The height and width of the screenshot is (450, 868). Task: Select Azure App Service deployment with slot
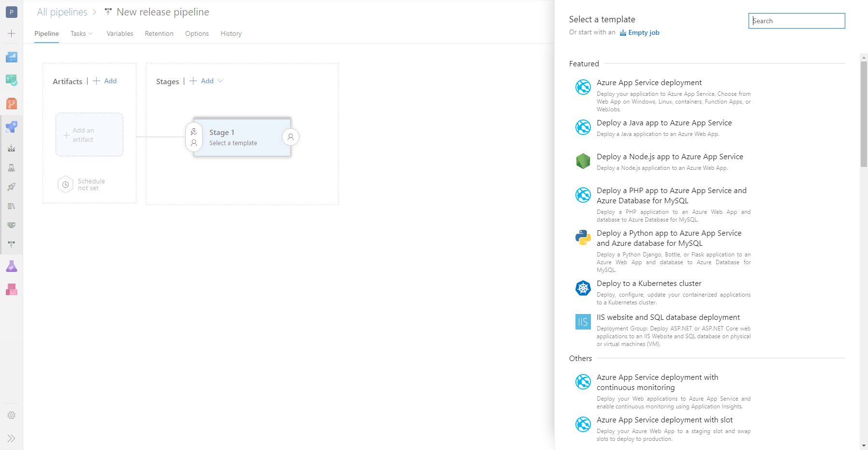tap(664, 420)
